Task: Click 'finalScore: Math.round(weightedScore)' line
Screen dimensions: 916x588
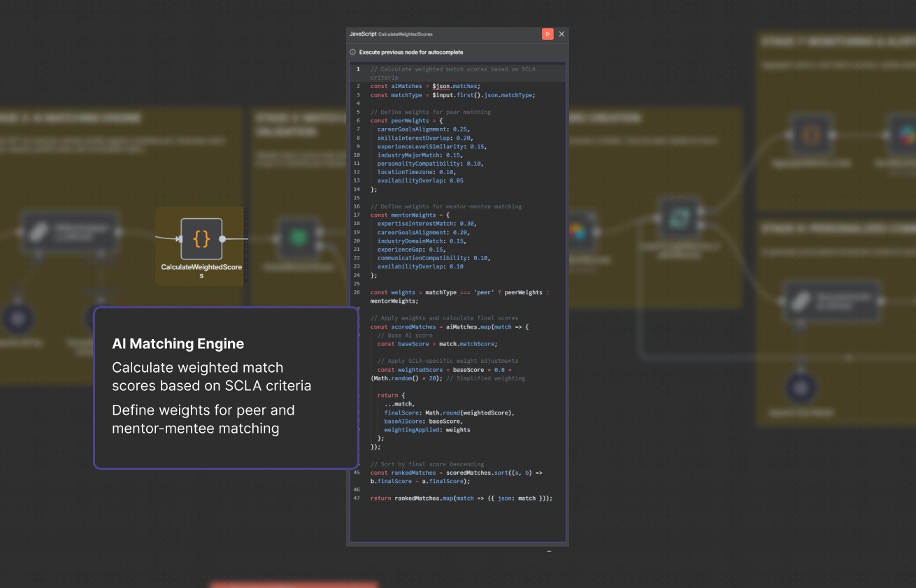Action: [450, 413]
